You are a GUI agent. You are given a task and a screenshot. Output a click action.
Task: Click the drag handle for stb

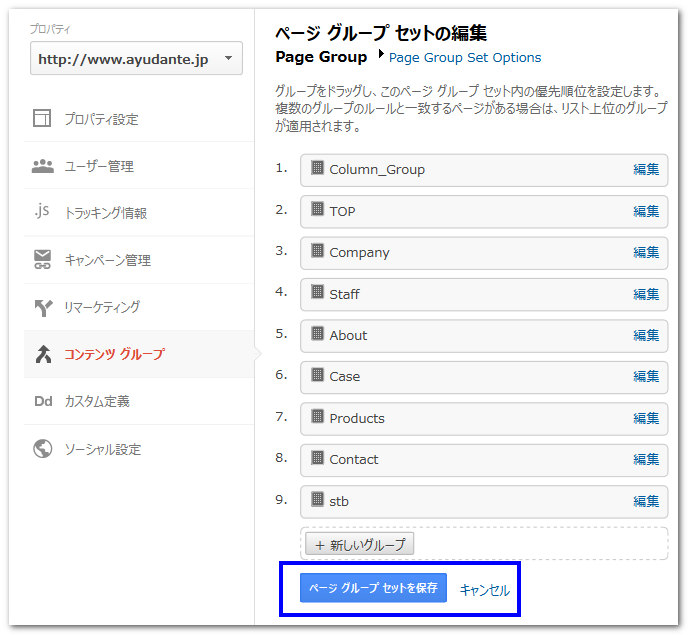tap(317, 499)
